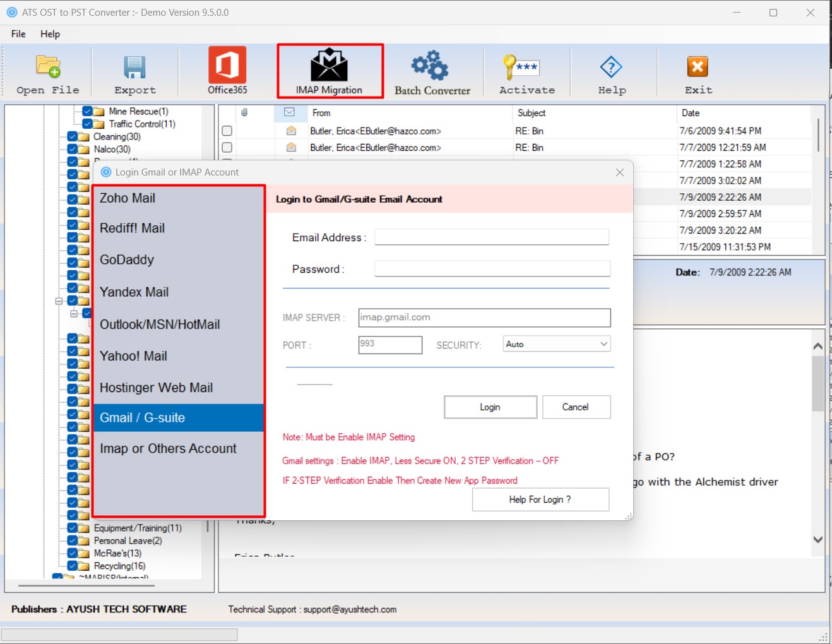Click the message preview scroll up arrow
The image size is (832, 644).
point(818,346)
